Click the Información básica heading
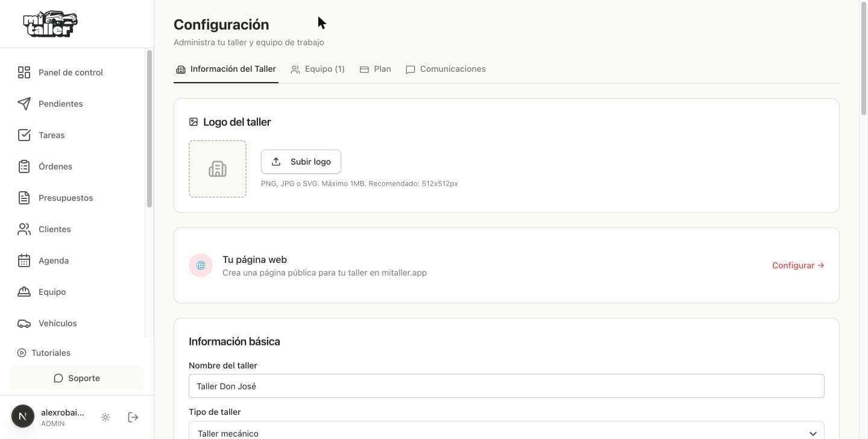The height and width of the screenshot is (439, 868). (x=234, y=341)
